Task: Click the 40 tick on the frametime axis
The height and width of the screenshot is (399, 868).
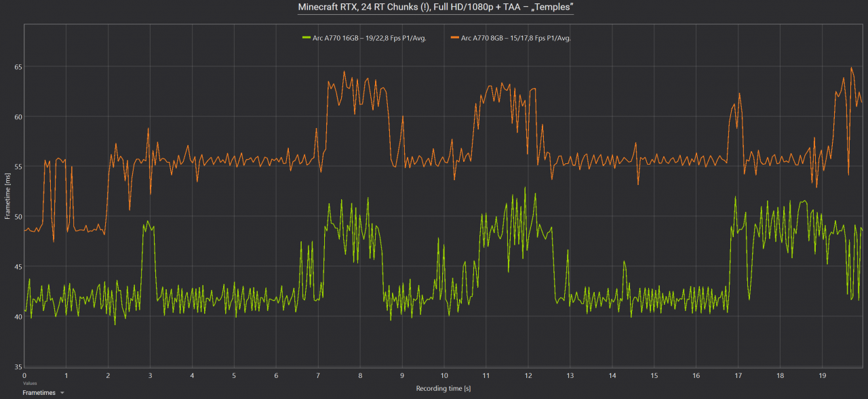Action: [x=19, y=316]
